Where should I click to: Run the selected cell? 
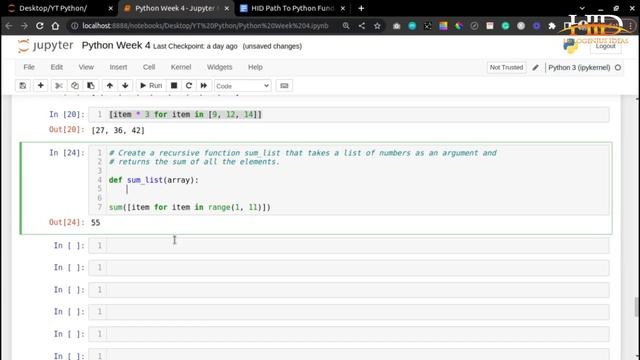(151, 86)
